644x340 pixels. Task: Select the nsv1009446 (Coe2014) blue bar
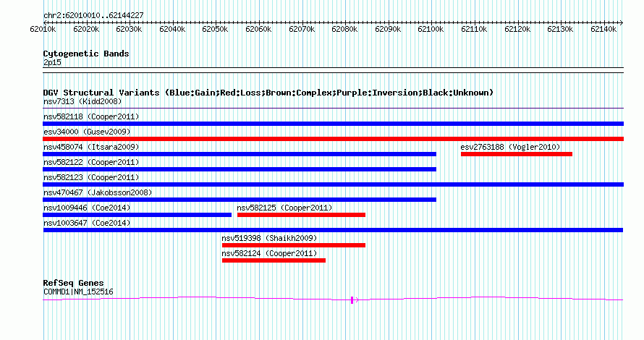pos(137,215)
